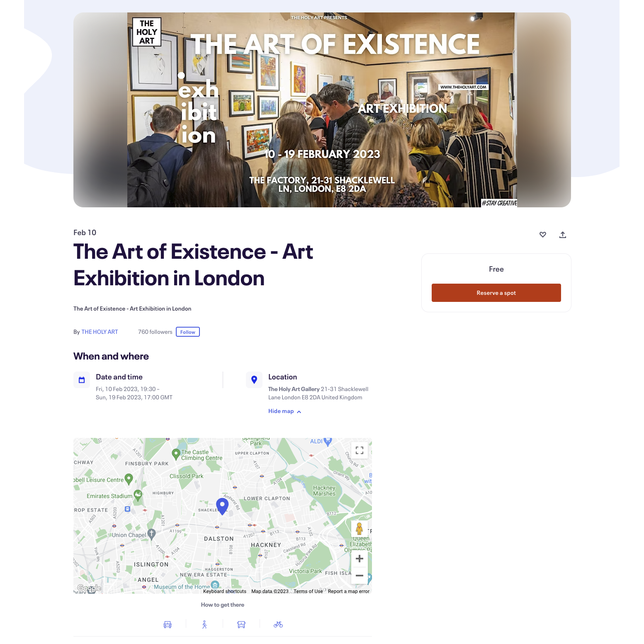
Task: Follow THE HOLY ART organizer
Action: 188,332
